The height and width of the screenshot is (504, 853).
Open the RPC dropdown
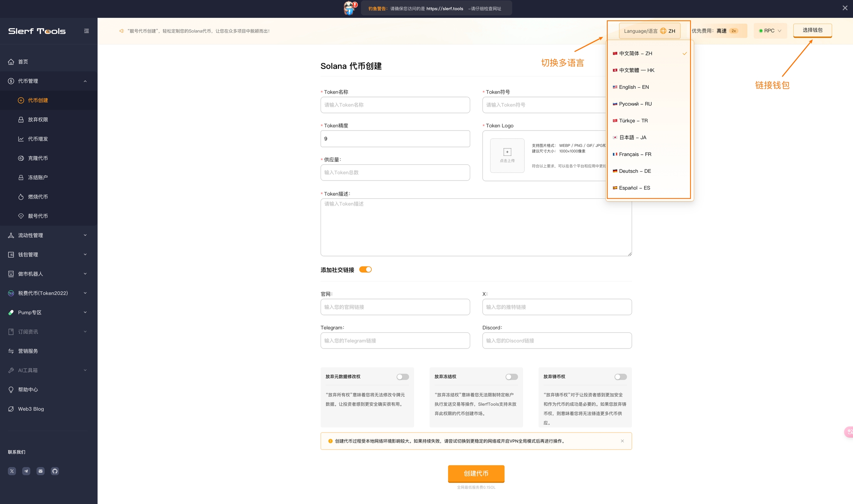tap(770, 31)
